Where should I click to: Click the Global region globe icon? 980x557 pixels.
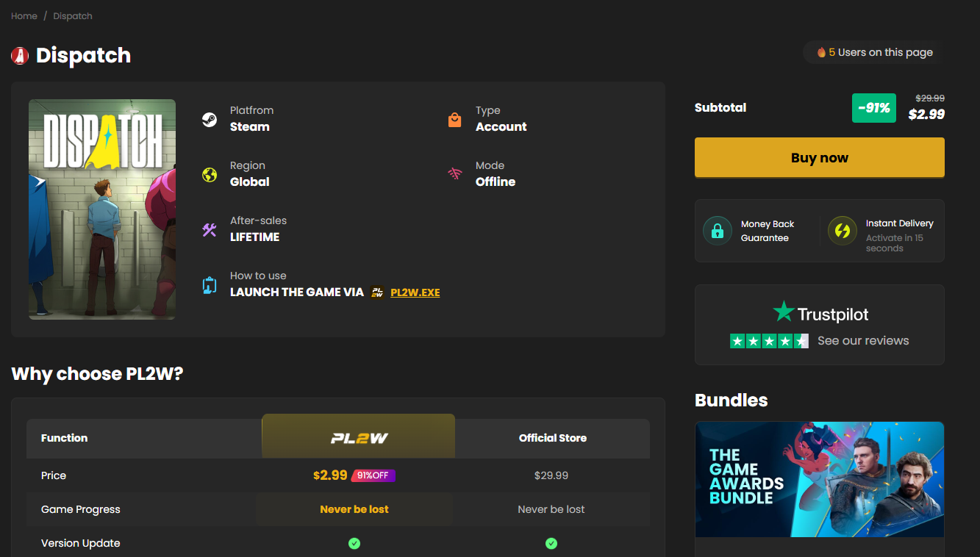[210, 175]
